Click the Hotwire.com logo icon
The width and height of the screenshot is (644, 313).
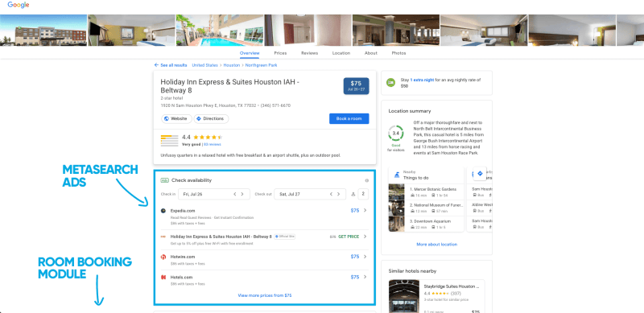(x=163, y=257)
